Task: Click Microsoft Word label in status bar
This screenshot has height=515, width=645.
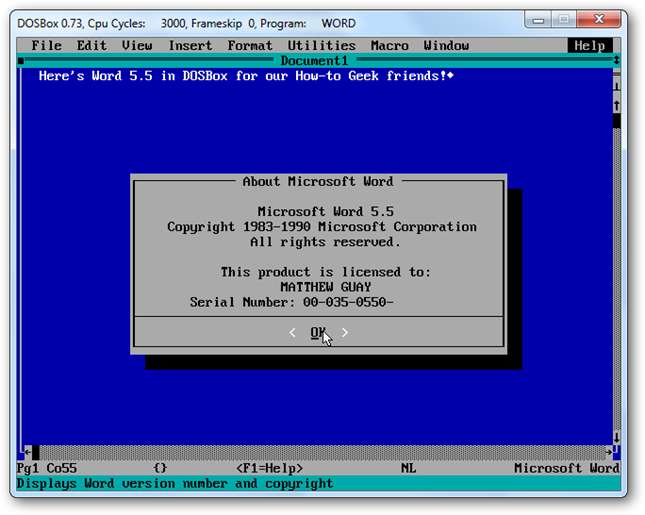Action: pyautogui.click(x=567, y=468)
